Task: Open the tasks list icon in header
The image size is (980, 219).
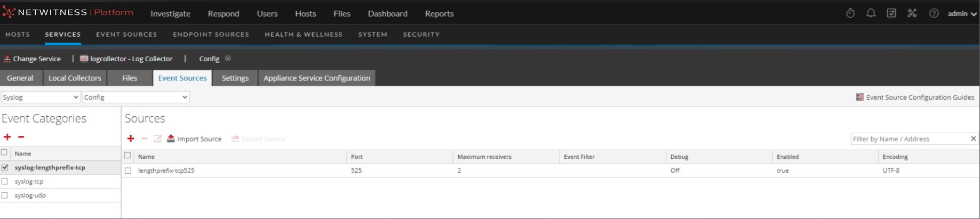Action: tap(891, 13)
